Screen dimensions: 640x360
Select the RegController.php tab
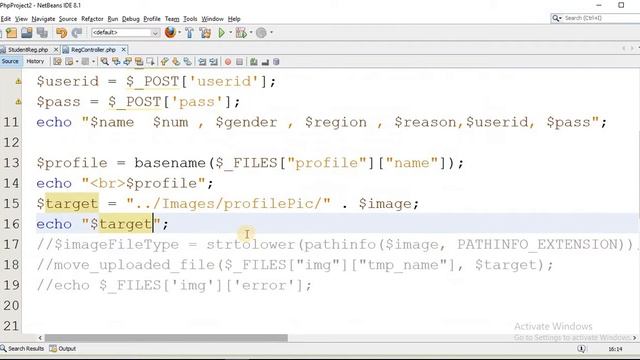pyautogui.click(x=93, y=50)
